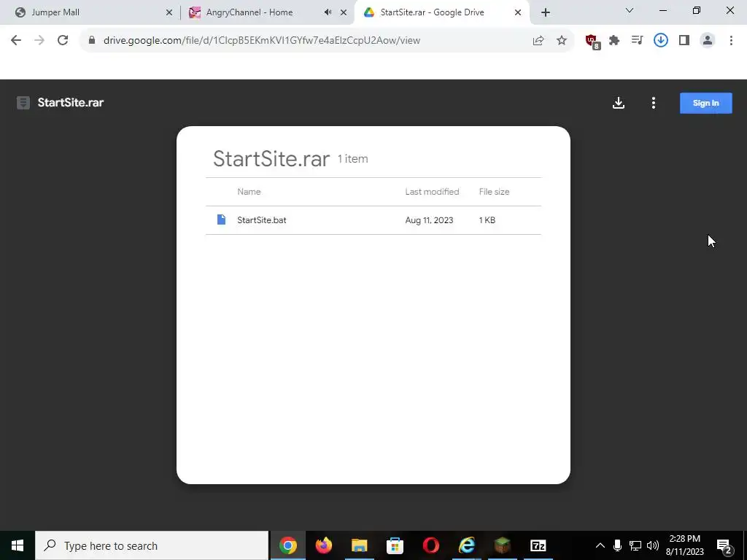Click the StartSite.rar heading in the preview card

(x=271, y=158)
